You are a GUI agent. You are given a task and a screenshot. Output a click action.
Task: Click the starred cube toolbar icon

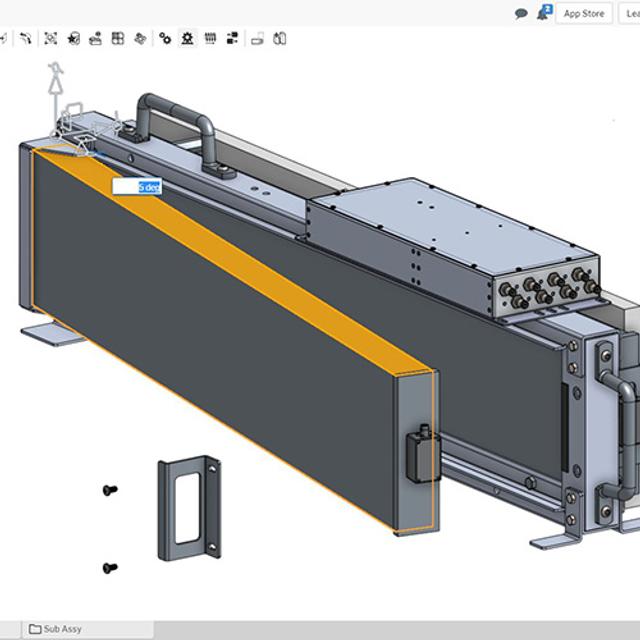click(73, 39)
